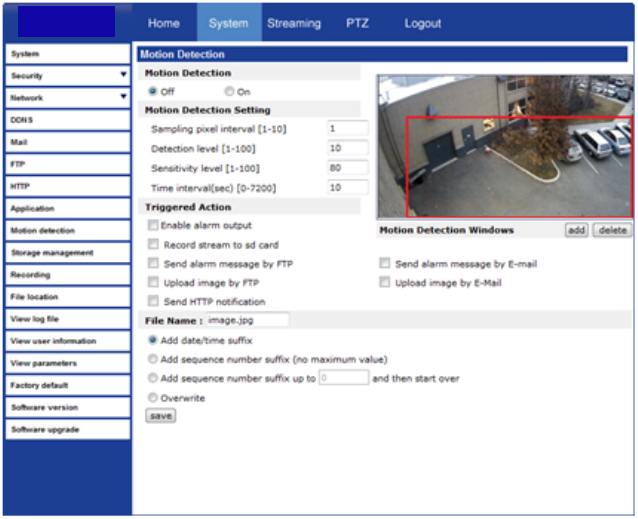Open the Streaming tab

(294, 23)
